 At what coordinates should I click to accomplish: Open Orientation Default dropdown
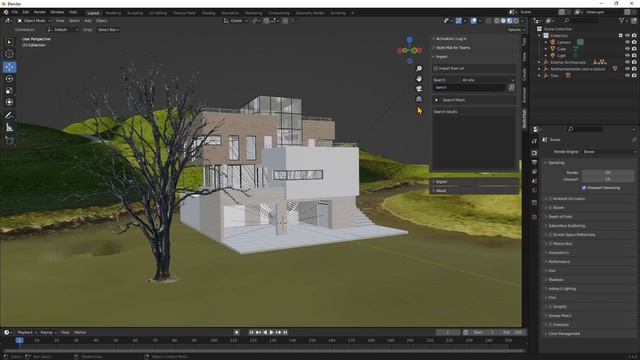[63, 30]
